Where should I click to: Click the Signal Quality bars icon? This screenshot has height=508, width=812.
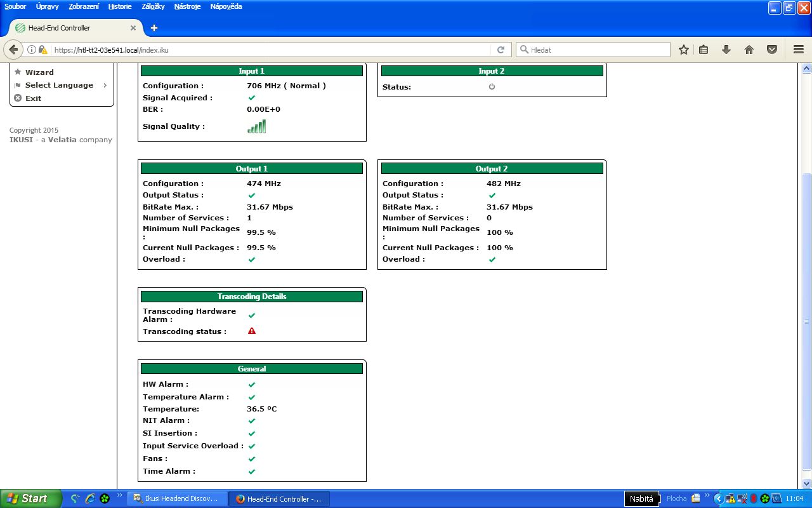click(256, 126)
